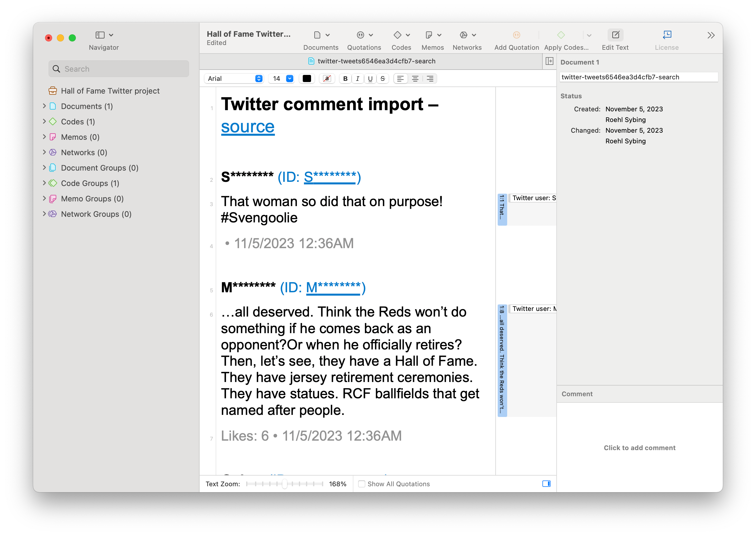Click the Document Groups icon in navigator
Viewport: 756px width, 536px height.
tap(53, 168)
